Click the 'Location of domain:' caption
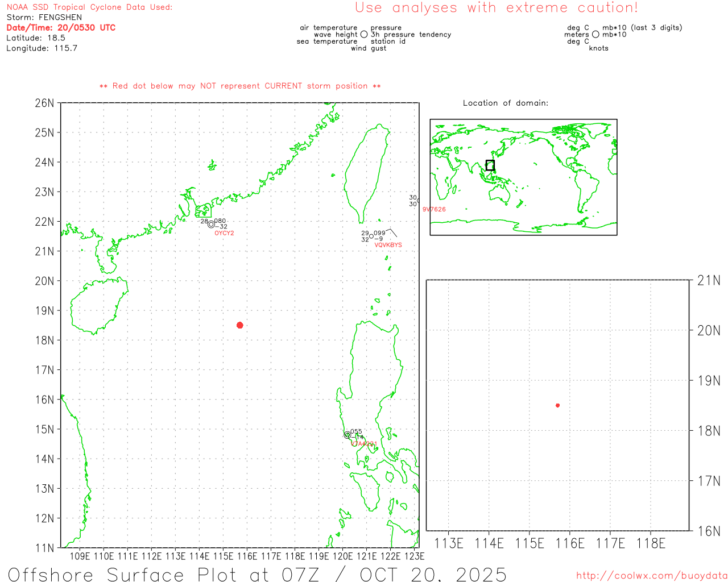The image size is (728, 582). tap(505, 103)
